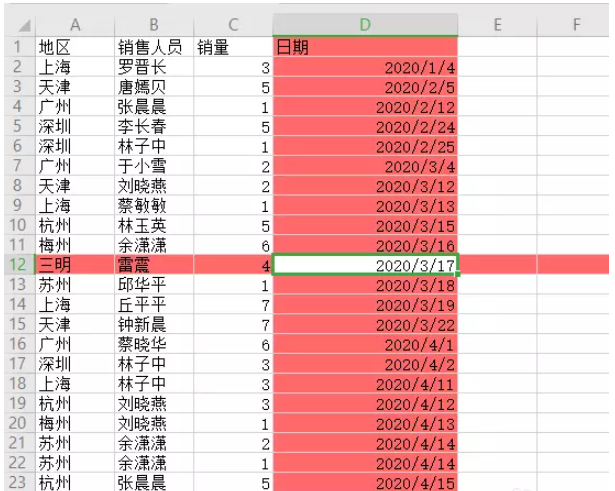615x491 pixels.
Task: Click the cell with 蔡晓华
Action: tap(154, 344)
